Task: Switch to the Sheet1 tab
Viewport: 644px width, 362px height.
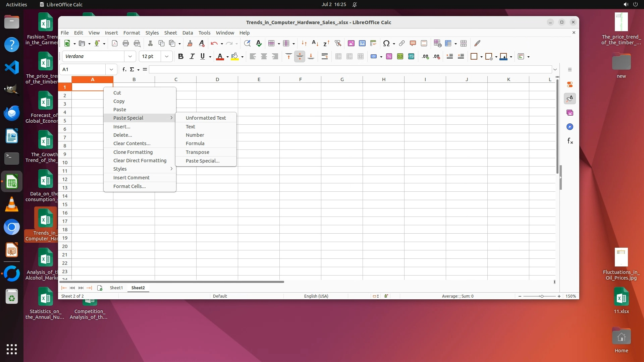Action: pos(116,288)
